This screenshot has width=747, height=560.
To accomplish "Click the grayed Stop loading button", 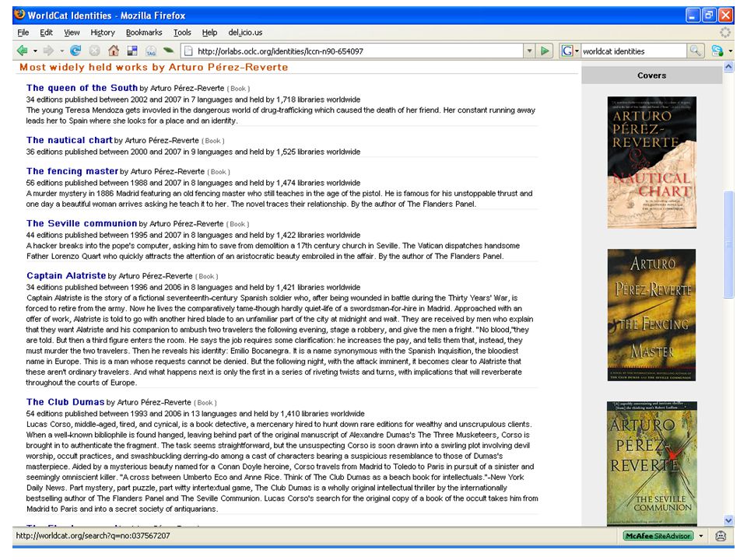I will 95,51.
